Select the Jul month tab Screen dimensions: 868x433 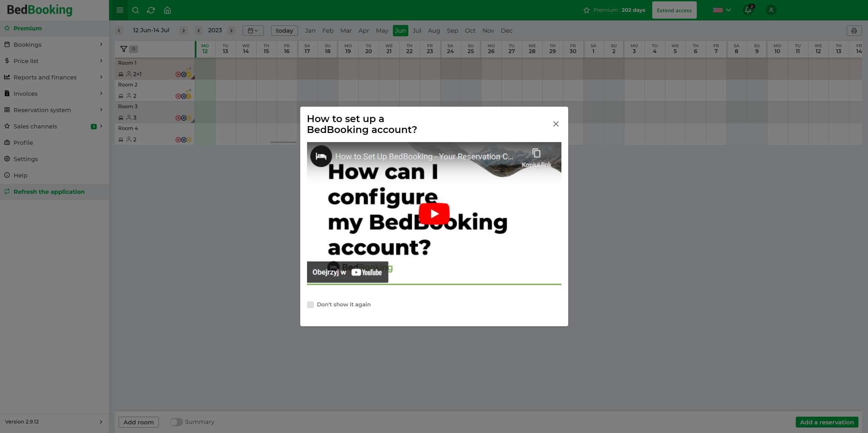pos(417,30)
